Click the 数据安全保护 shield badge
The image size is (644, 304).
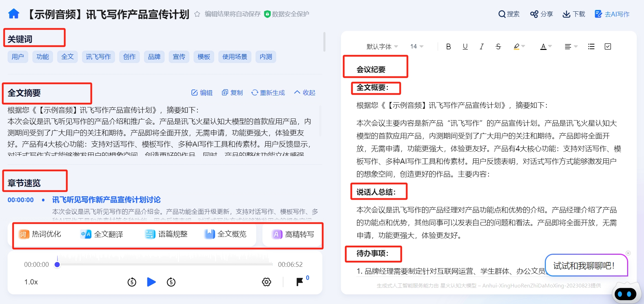coord(287,14)
